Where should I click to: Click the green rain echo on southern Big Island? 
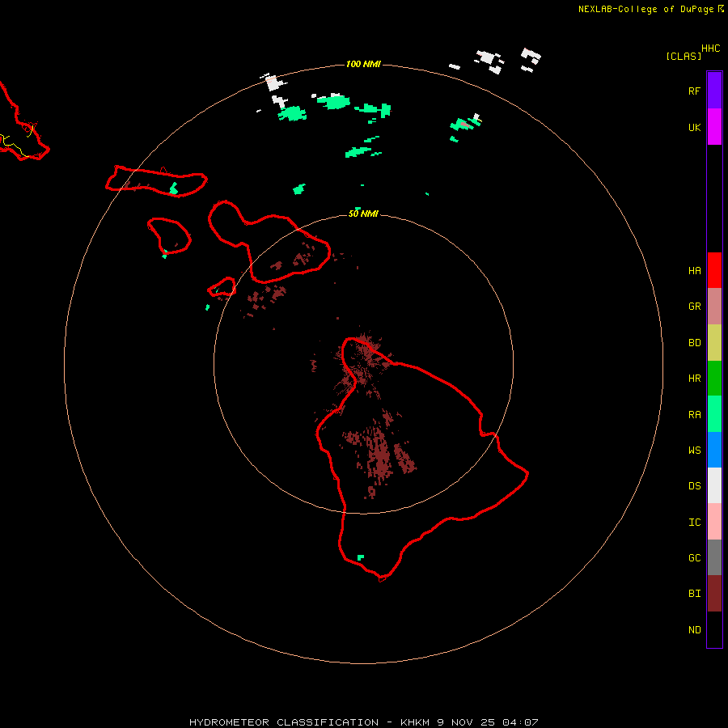point(361,557)
